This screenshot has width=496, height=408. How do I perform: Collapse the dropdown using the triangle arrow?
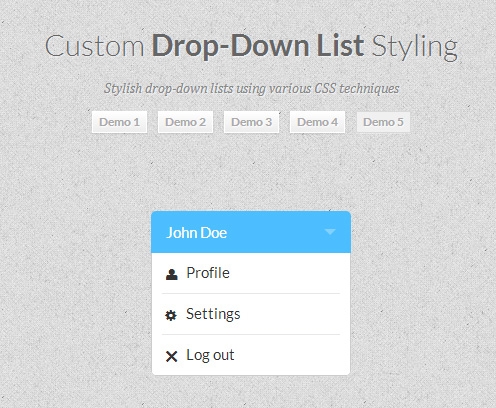330,232
